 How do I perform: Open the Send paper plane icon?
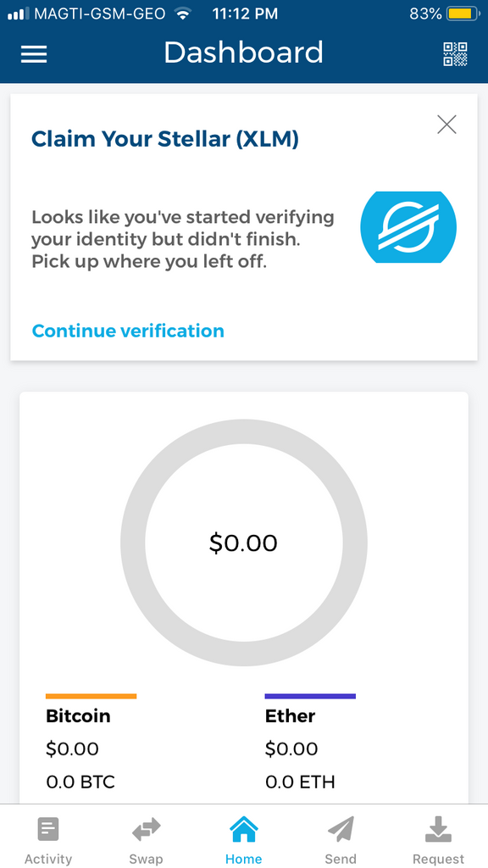point(341,829)
